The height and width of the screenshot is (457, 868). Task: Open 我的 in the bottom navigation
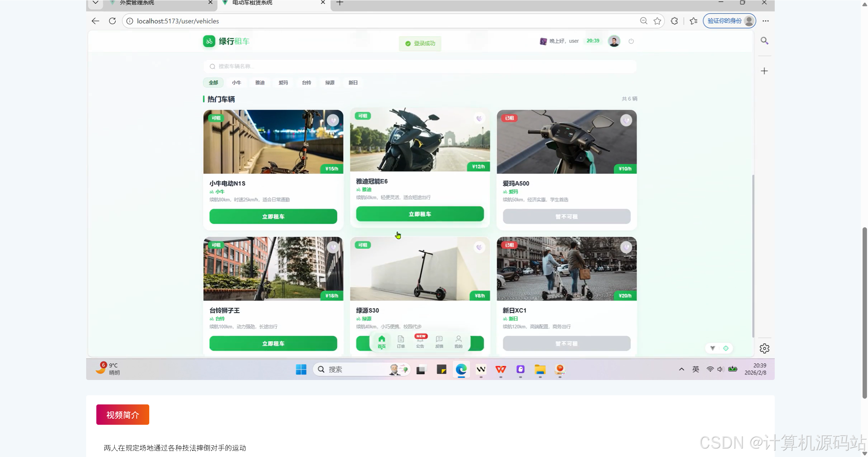pyautogui.click(x=458, y=342)
